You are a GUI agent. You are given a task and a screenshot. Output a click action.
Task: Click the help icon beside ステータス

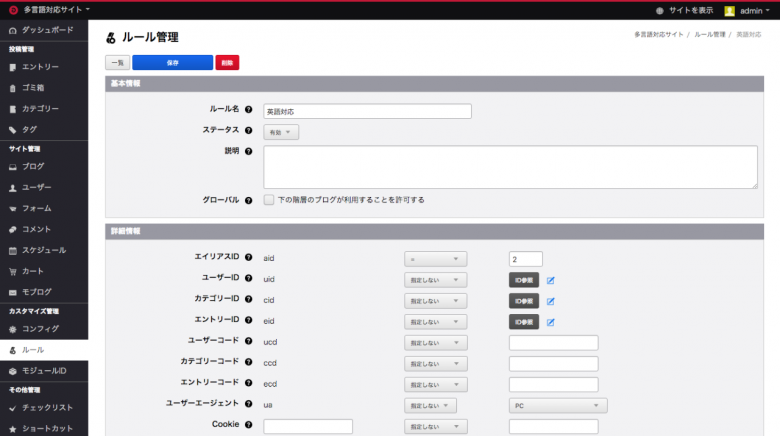[x=248, y=131]
